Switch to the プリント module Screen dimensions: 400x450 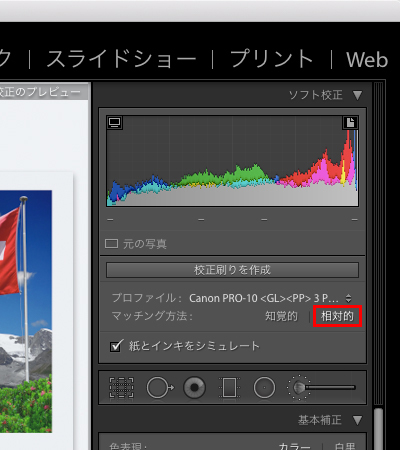tap(272, 59)
